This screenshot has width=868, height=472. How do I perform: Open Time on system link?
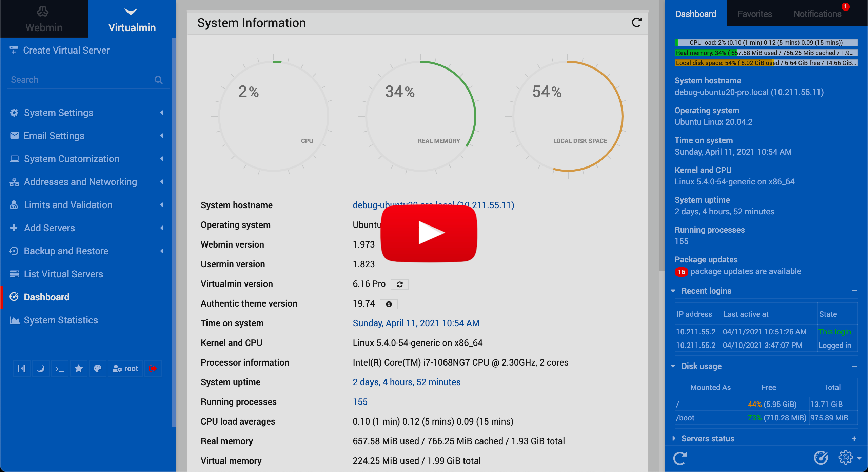(416, 323)
